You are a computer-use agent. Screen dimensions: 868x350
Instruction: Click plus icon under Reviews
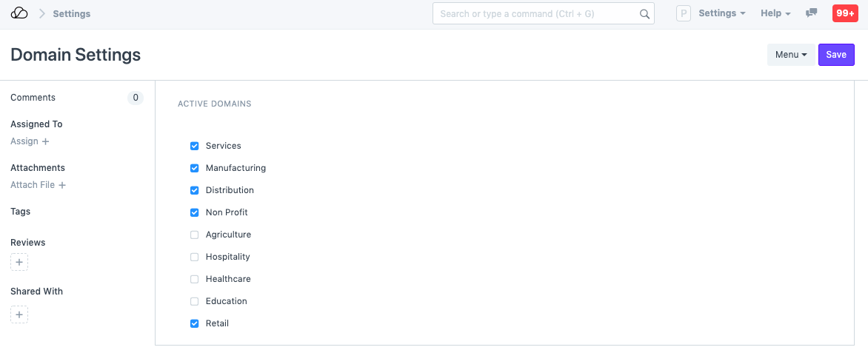(19, 262)
